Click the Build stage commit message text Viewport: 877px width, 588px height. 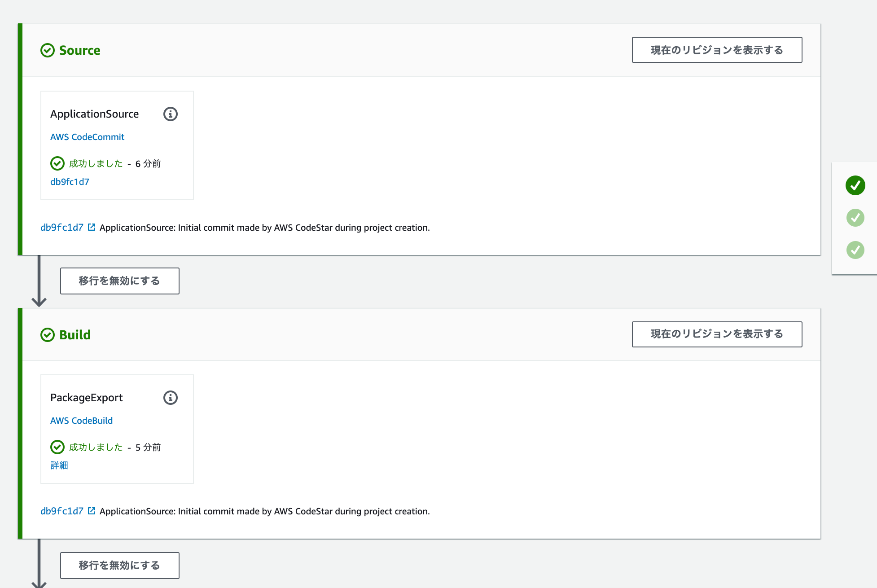[x=265, y=511]
